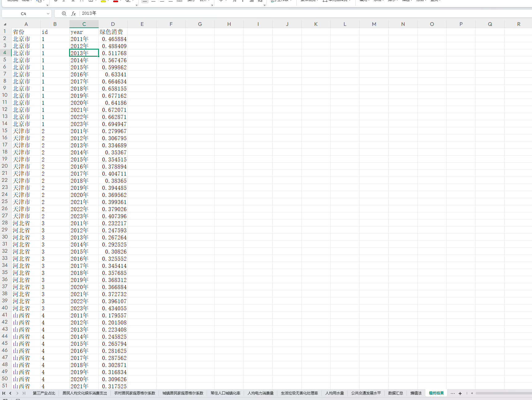Expand the Name Box dropdown arrow
The height and width of the screenshot is (400, 532).
[x=48, y=14]
